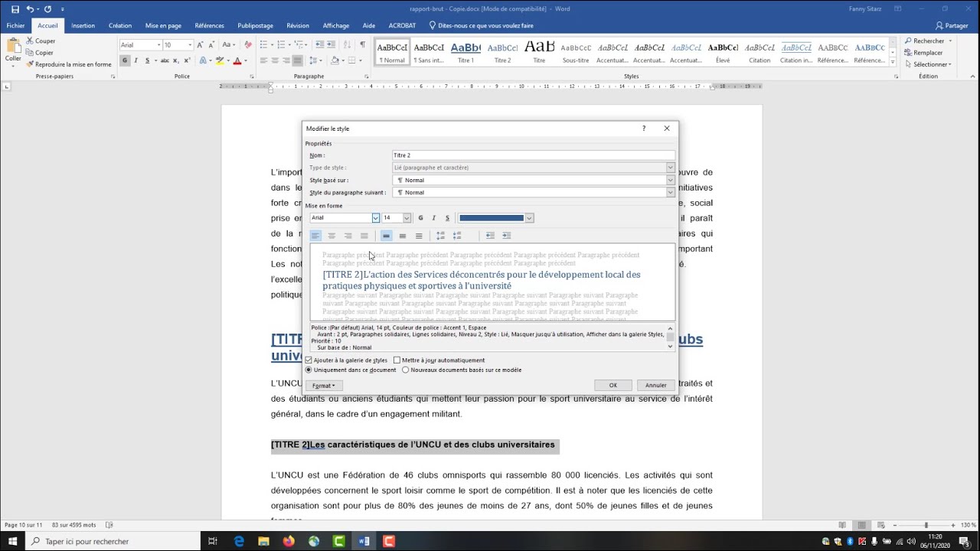Open the Format button menu
This screenshot has width=980, height=551.
(324, 386)
